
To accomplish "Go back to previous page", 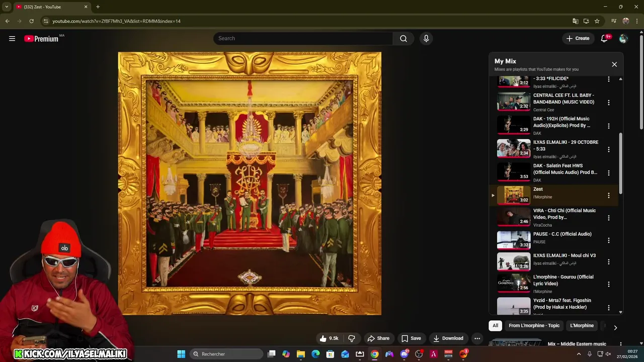I will 8,21.
